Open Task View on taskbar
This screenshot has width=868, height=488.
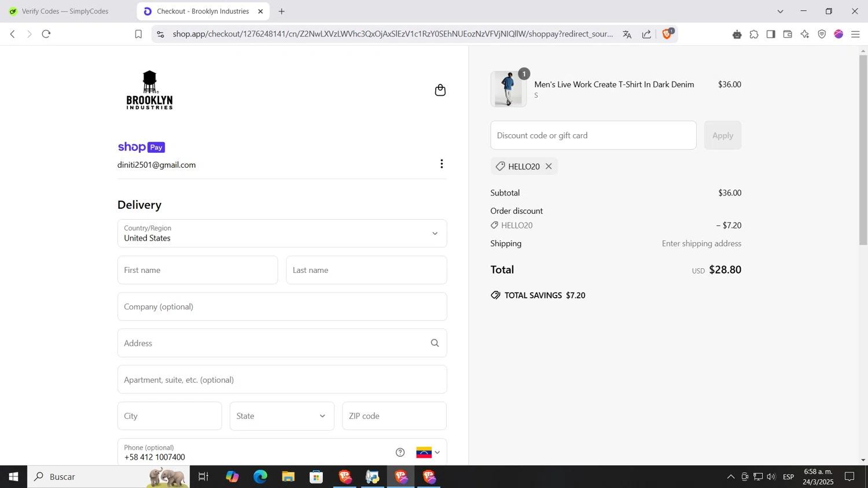pyautogui.click(x=203, y=476)
